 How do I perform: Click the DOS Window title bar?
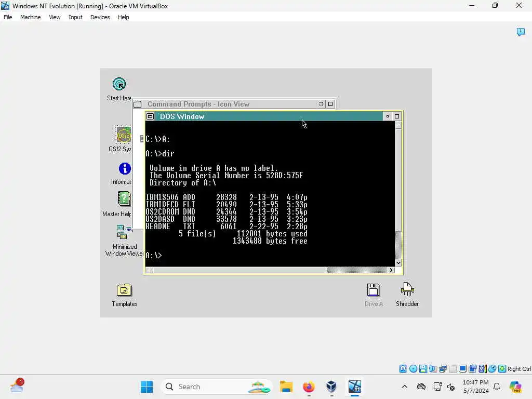pyautogui.click(x=269, y=116)
